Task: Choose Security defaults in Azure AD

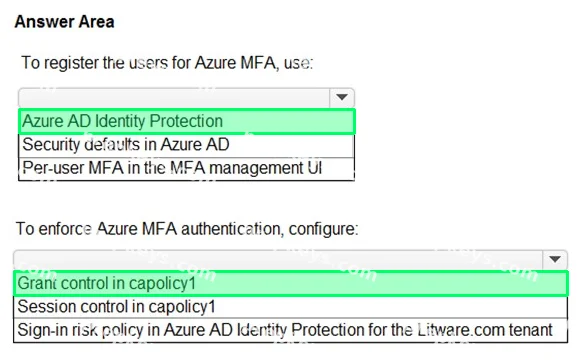Action: click(187, 145)
